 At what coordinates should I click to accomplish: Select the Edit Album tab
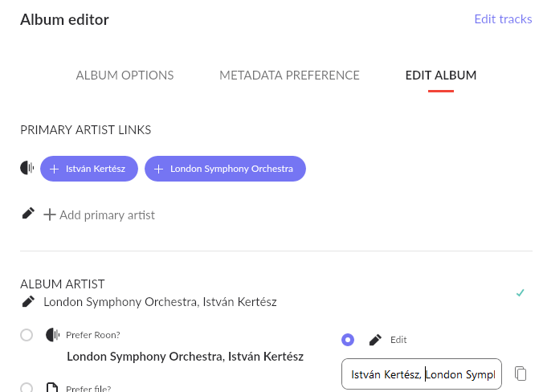(x=441, y=76)
